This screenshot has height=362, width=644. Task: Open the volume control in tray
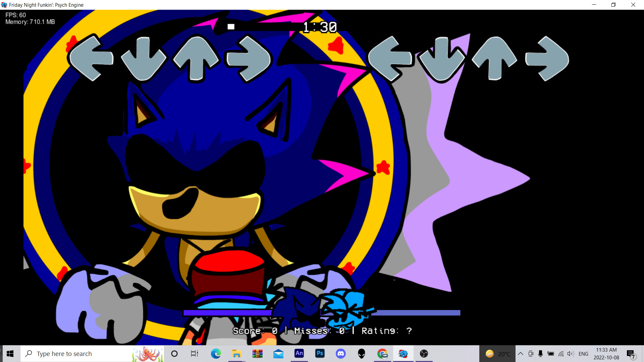coord(570,354)
